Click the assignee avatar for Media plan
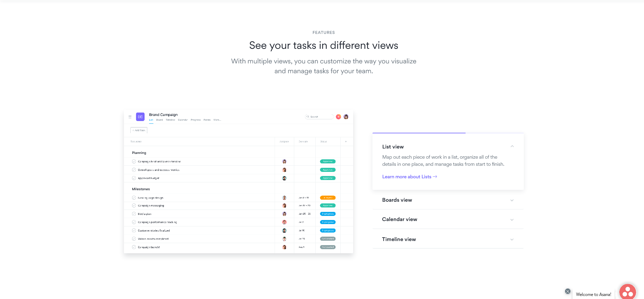 pyautogui.click(x=284, y=214)
